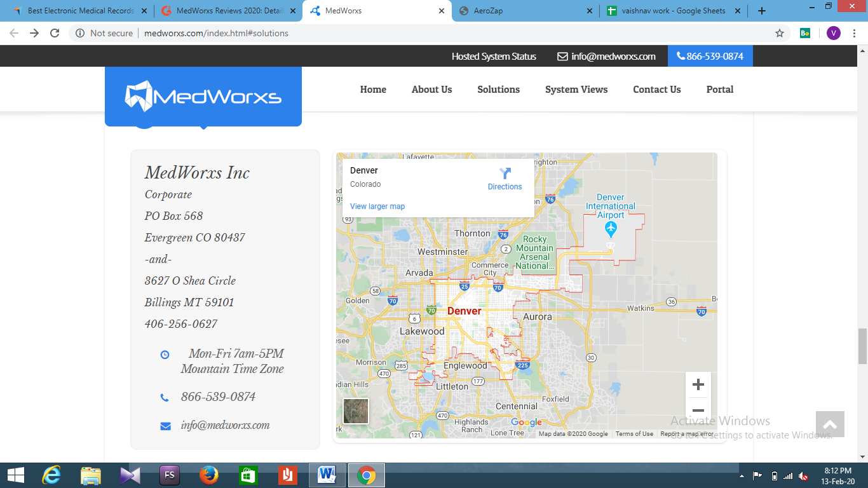Screen dimensions: 868x488
Task: Click Aurora label on map
Action: (x=537, y=316)
